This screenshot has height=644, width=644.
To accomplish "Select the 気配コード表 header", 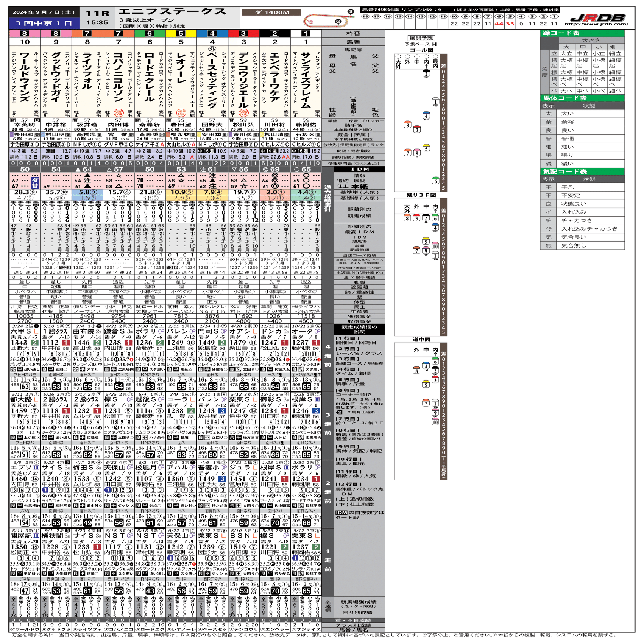I will point(582,172).
